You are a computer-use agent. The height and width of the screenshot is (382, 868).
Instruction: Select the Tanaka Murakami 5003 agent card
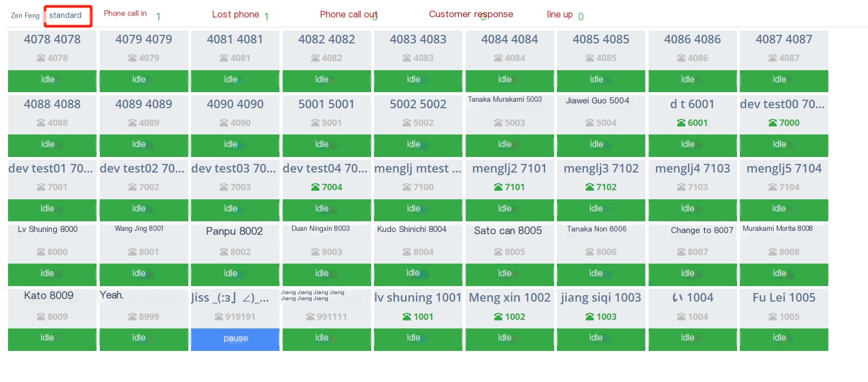pos(510,115)
